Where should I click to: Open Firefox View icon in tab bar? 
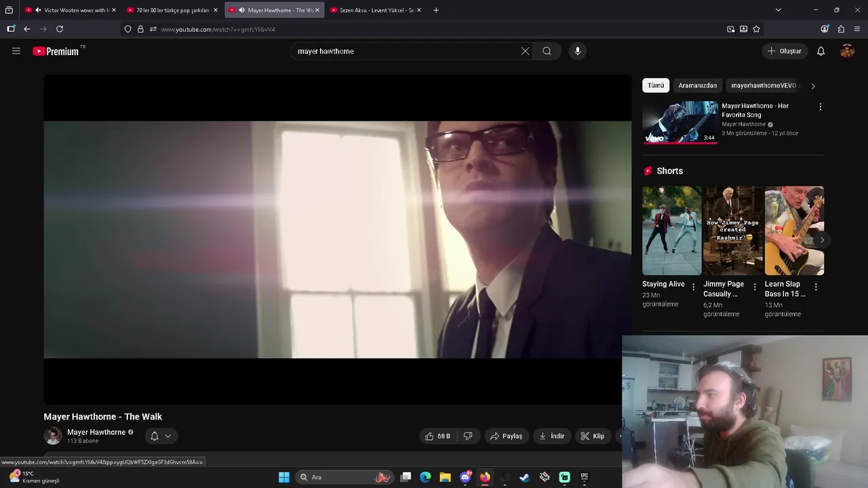click(9, 10)
